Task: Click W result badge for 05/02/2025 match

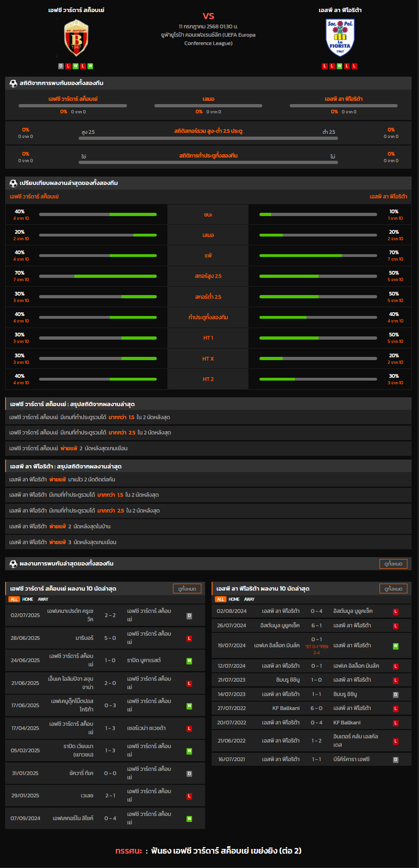Action: 189,751
